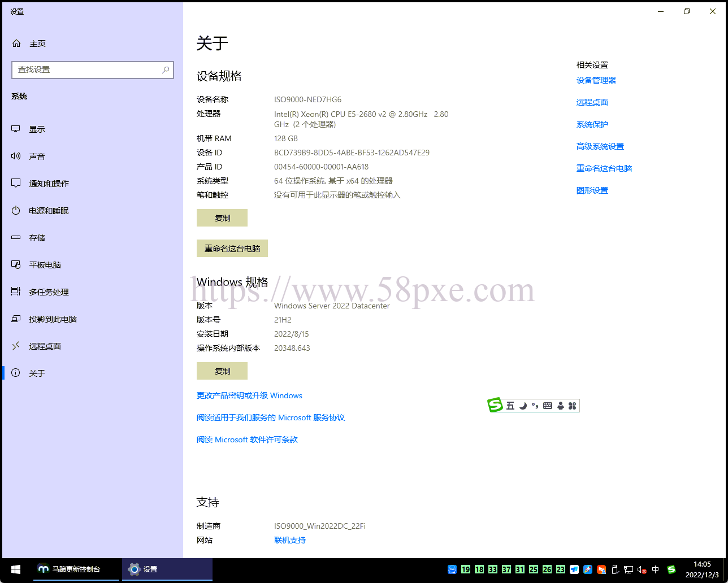728x583 pixels.
Task: Open the soft keyboard from the IME bar
Action: (x=547, y=406)
